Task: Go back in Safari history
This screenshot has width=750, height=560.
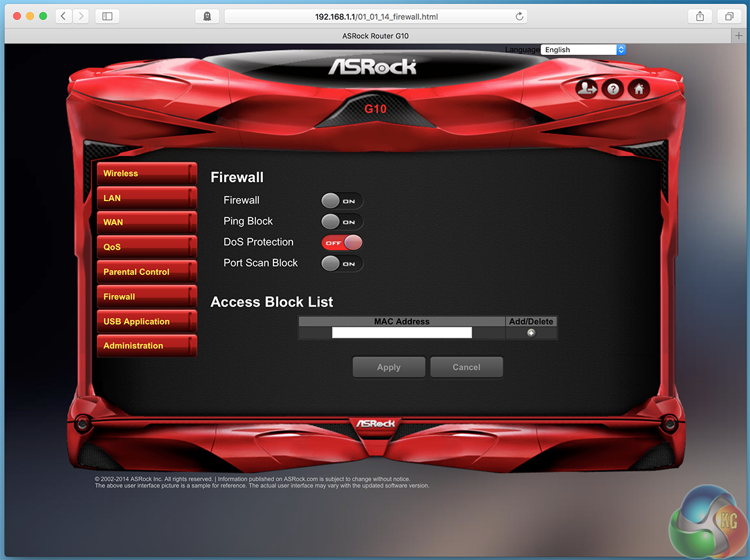Action: [x=63, y=17]
